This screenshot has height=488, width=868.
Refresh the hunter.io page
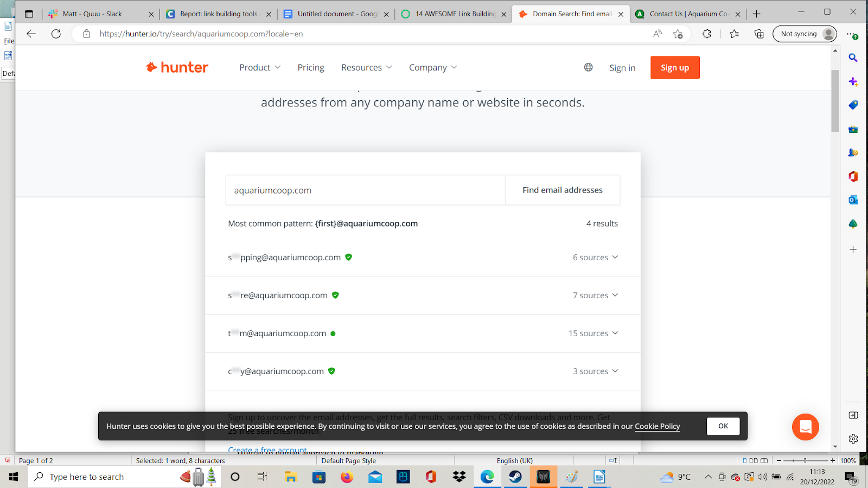56,34
